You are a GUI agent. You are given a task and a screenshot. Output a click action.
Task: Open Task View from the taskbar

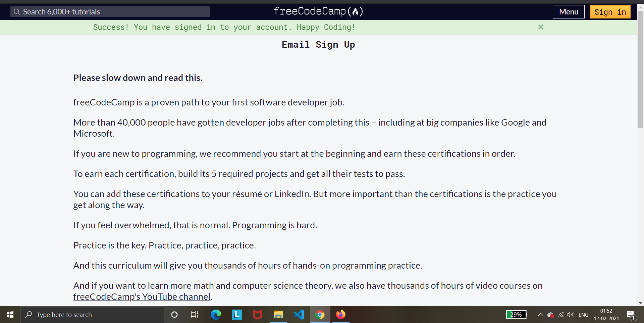coord(195,315)
